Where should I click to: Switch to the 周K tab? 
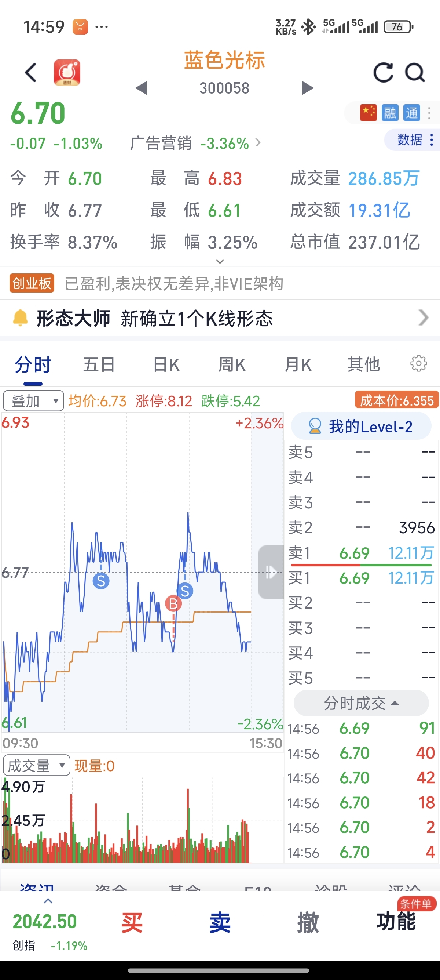pos(232,364)
